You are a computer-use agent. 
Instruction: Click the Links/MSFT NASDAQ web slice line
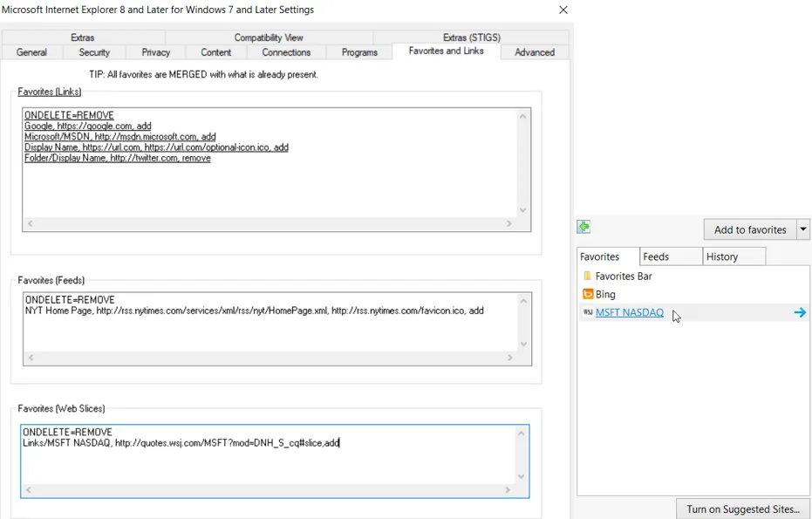click(x=181, y=443)
